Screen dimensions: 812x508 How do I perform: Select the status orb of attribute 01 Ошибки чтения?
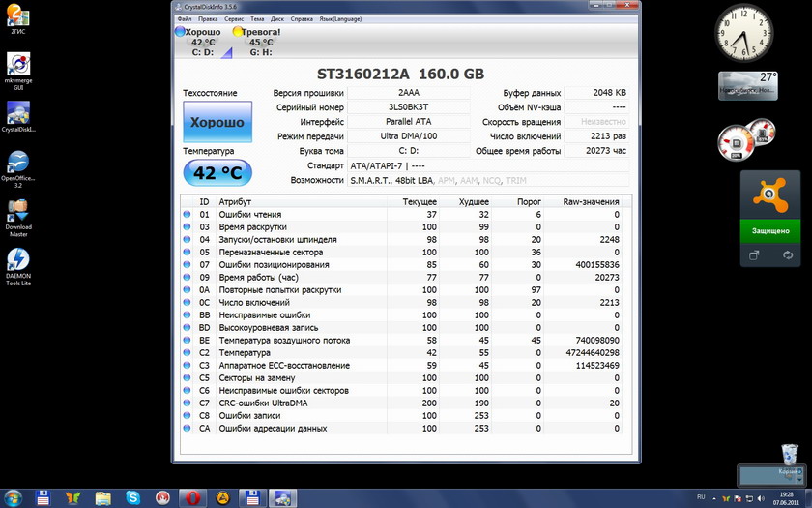(x=187, y=214)
